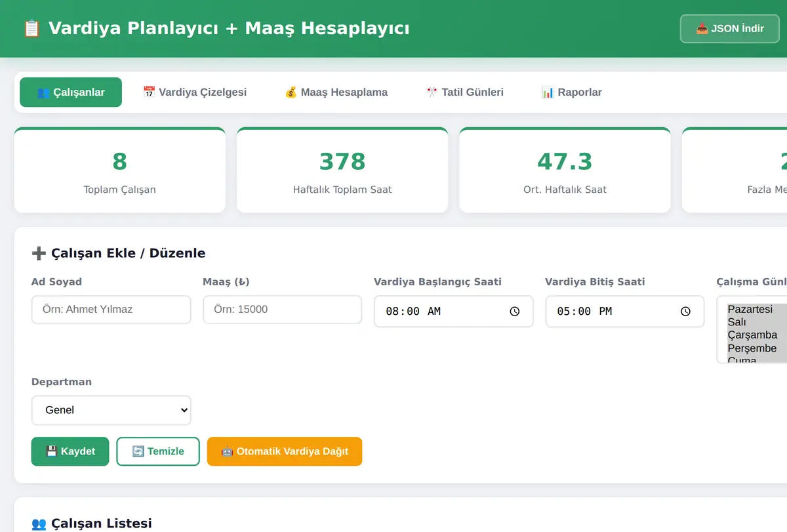Image resolution: width=787 pixels, height=532 pixels.
Task: Click the Vardiya Bitiş Saati time field
Action: (625, 312)
